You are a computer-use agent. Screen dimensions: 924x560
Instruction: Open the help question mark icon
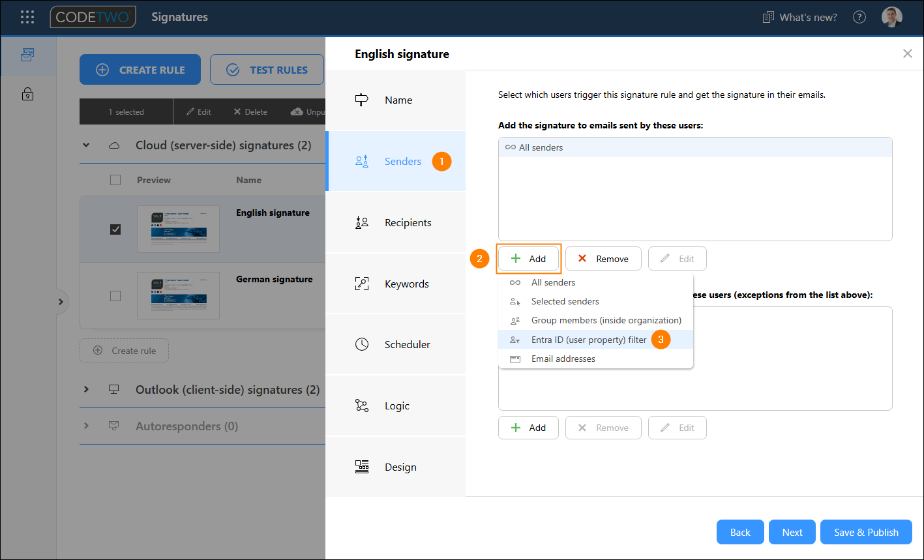[859, 18]
